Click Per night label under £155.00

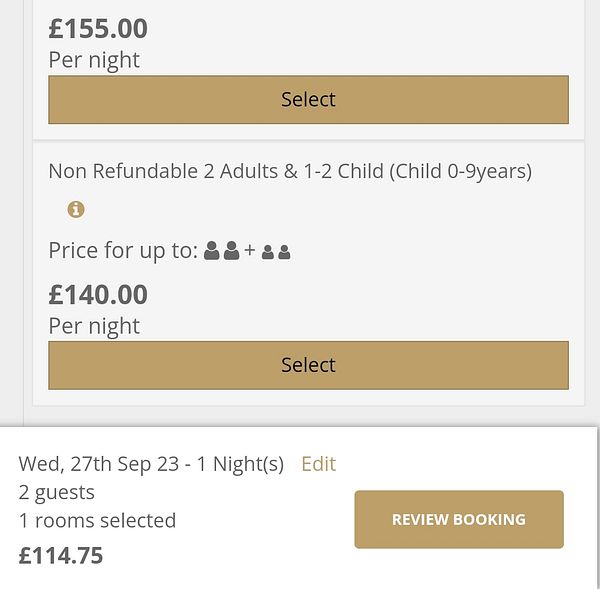click(x=94, y=60)
